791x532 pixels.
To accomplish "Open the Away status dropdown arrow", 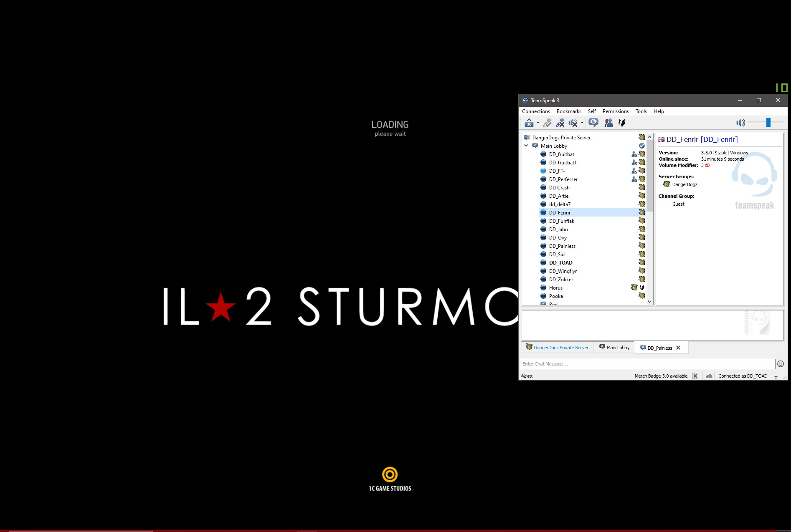I will point(538,123).
